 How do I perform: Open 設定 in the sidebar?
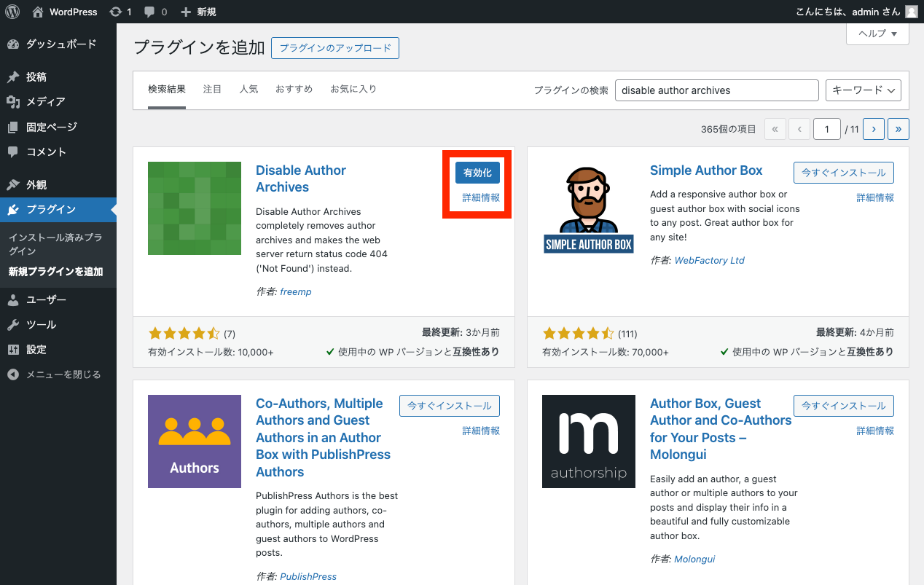58,350
